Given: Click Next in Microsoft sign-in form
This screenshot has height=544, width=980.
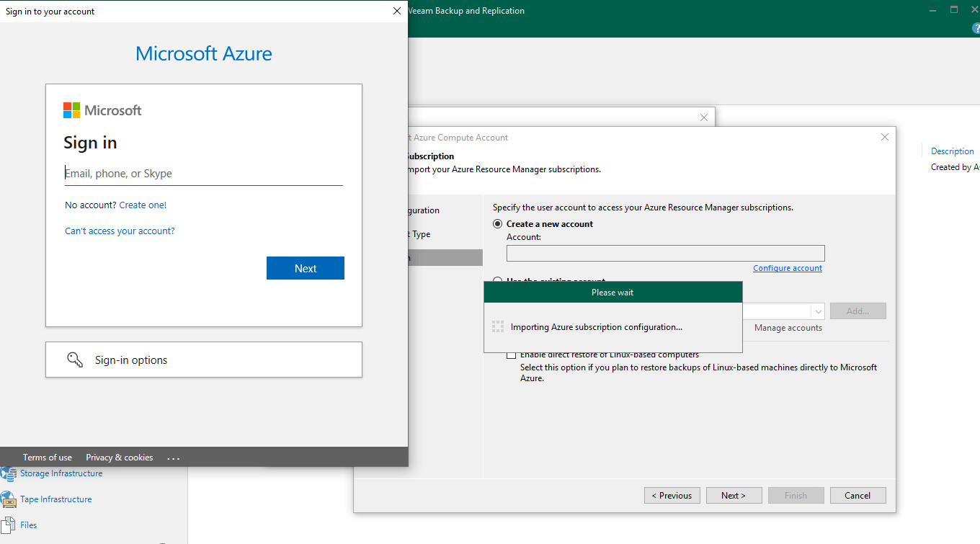Looking at the screenshot, I should pyautogui.click(x=306, y=268).
